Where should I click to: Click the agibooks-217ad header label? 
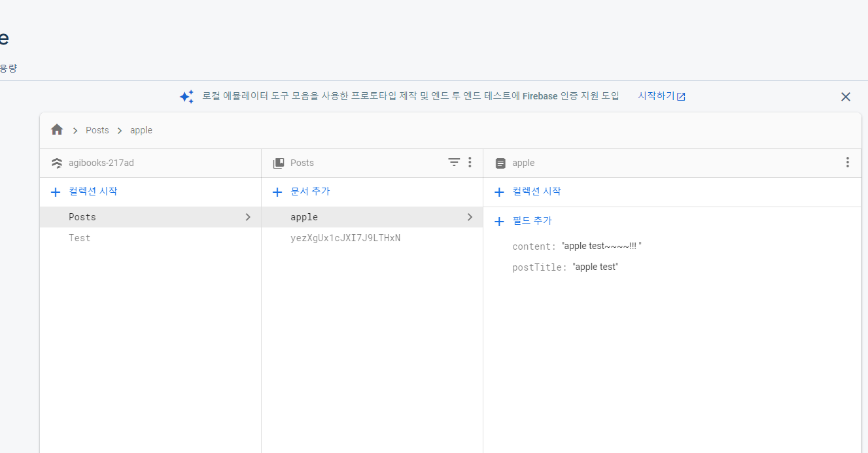pyautogui.click(x=101, y=163)
